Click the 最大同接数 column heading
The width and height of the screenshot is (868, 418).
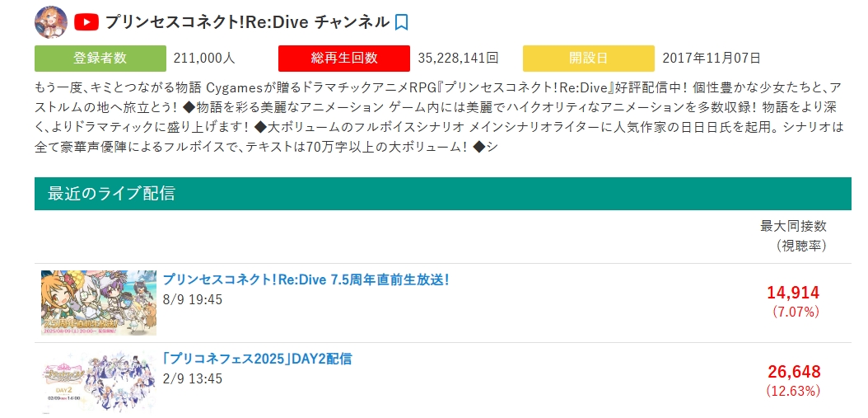(x=793, y=226)
